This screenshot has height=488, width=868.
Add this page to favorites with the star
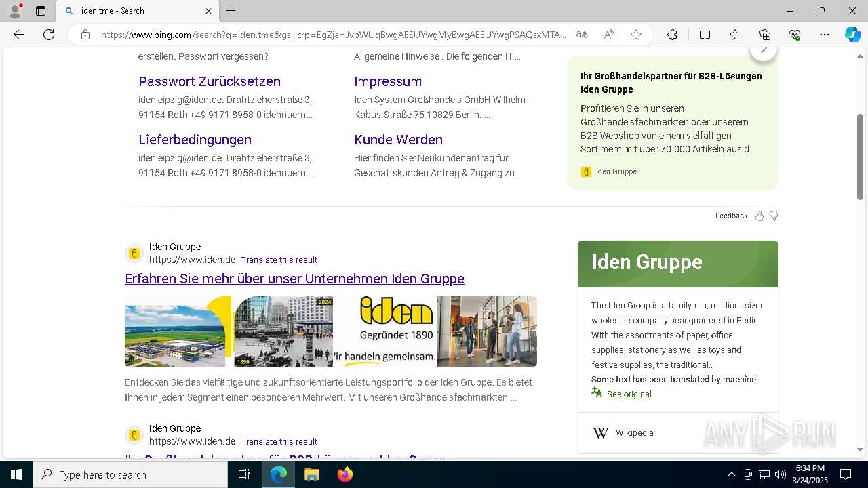(636, 35)
